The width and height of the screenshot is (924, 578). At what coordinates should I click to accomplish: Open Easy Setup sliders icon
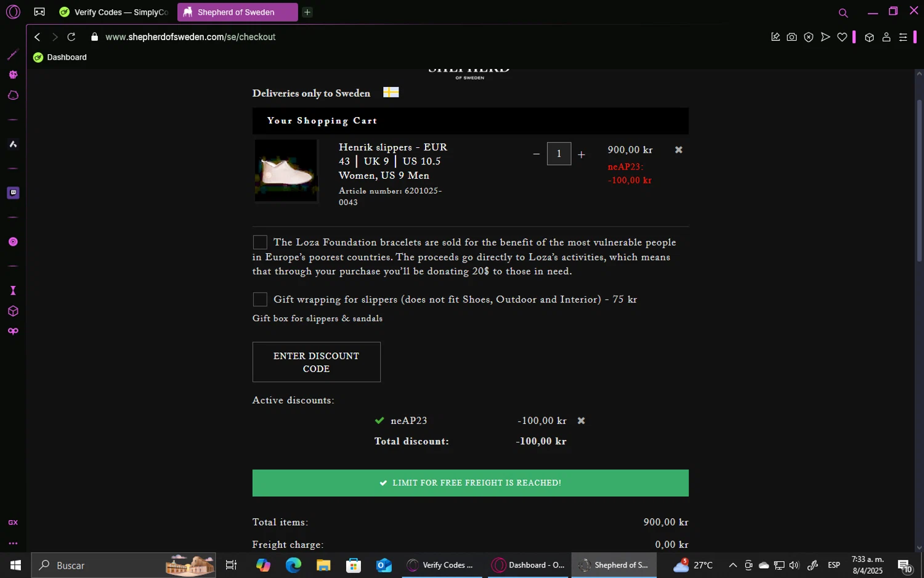coord(903,37)
